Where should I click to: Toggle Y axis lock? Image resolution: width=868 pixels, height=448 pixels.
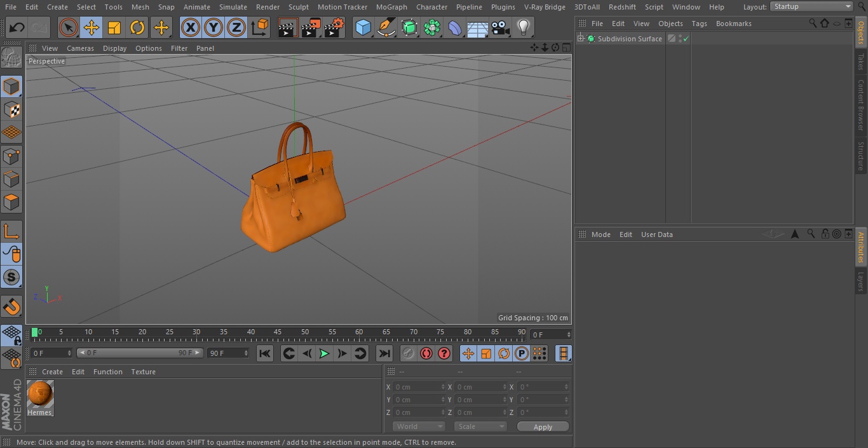pyautogui.click(x=214, y=27)
